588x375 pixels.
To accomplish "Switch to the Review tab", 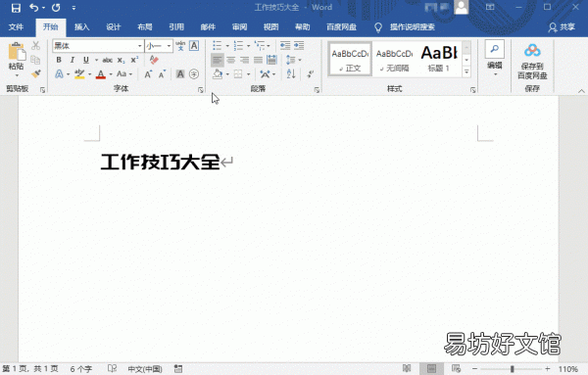I will click(239, 27).
